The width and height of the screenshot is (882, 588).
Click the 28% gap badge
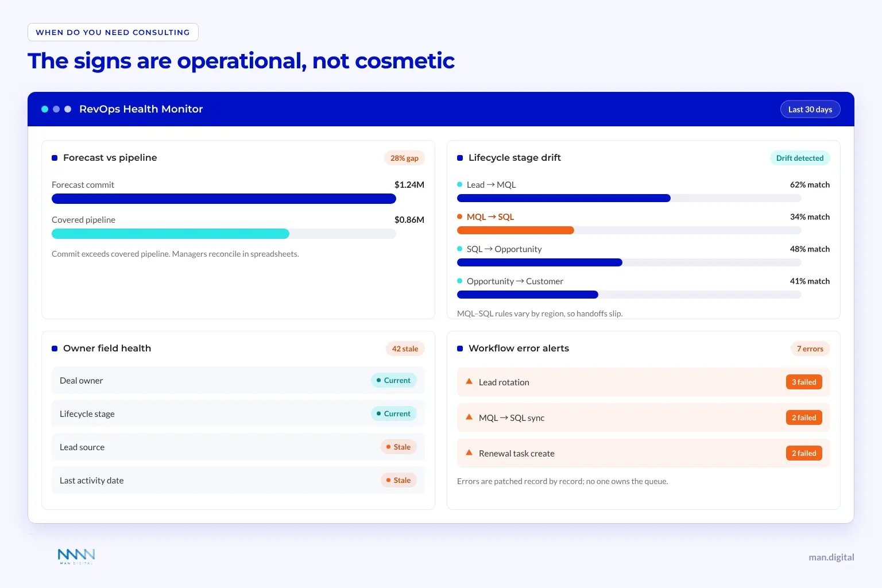pos(404,158)
